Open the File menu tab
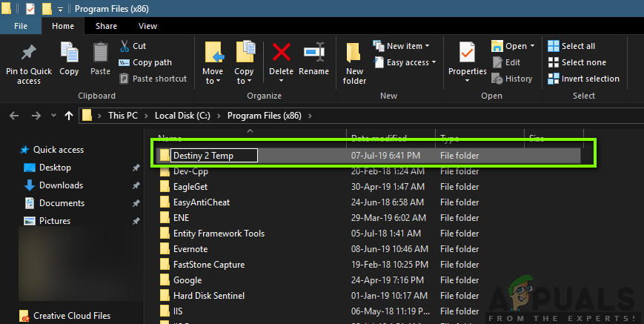644x324 pixels. (x=21, y=26)
